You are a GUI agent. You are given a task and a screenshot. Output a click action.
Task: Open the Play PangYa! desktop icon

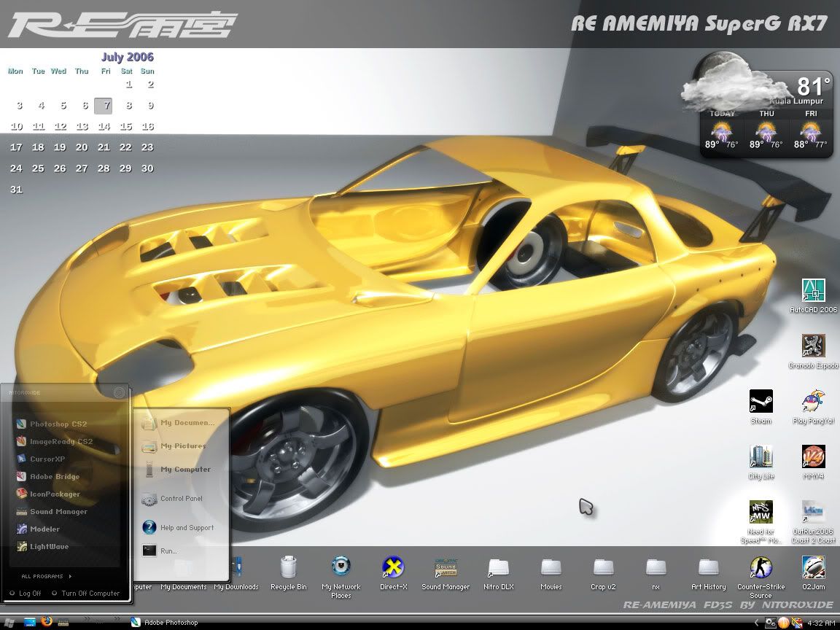[813, 402]
